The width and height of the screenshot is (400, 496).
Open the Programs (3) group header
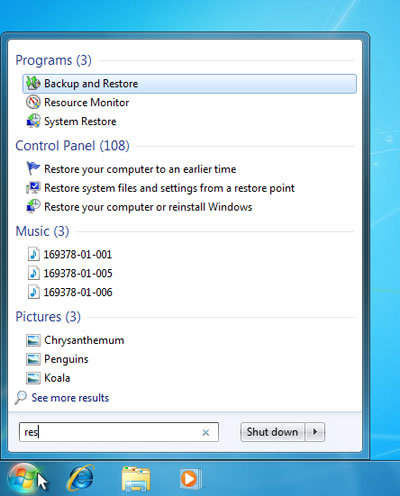(x=53, y=60)
